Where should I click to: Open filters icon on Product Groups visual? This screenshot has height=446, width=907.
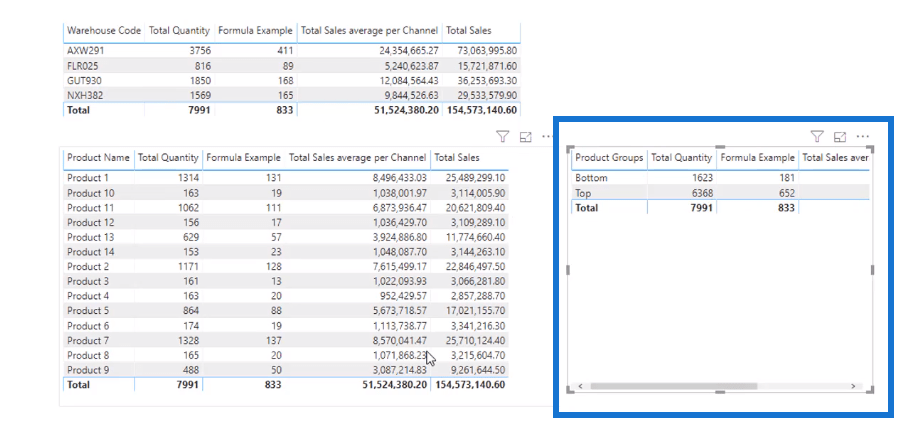pos(816,137)
